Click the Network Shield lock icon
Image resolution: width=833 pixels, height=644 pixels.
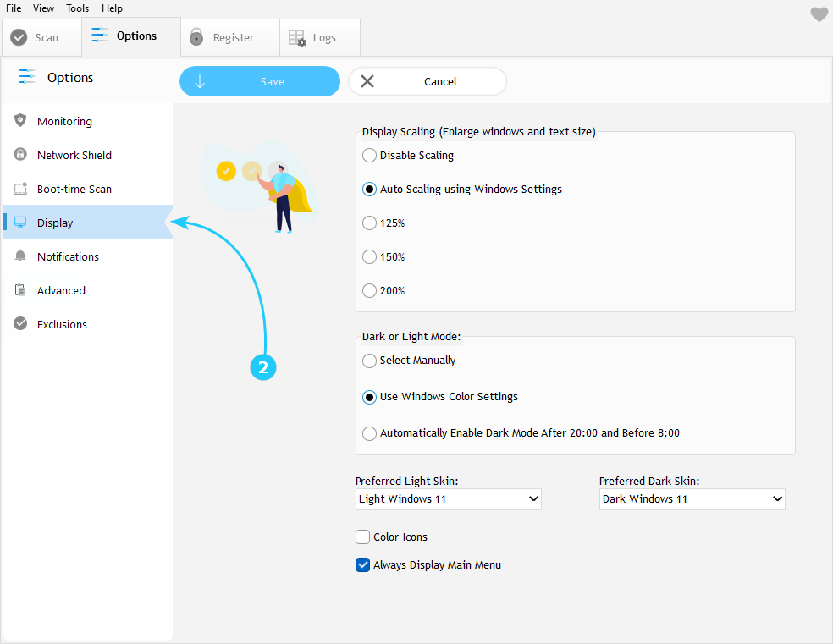20,155
